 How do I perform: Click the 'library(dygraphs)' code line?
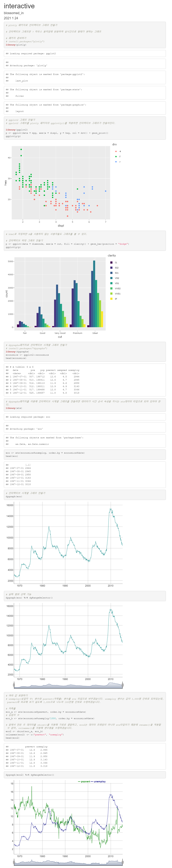[17, 352]
